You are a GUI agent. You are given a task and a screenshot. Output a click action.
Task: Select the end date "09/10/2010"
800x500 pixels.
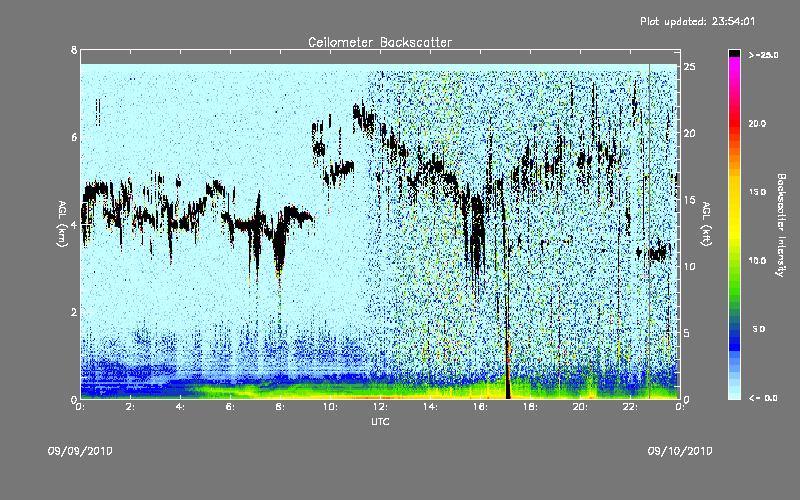click(x=680, y=451)
